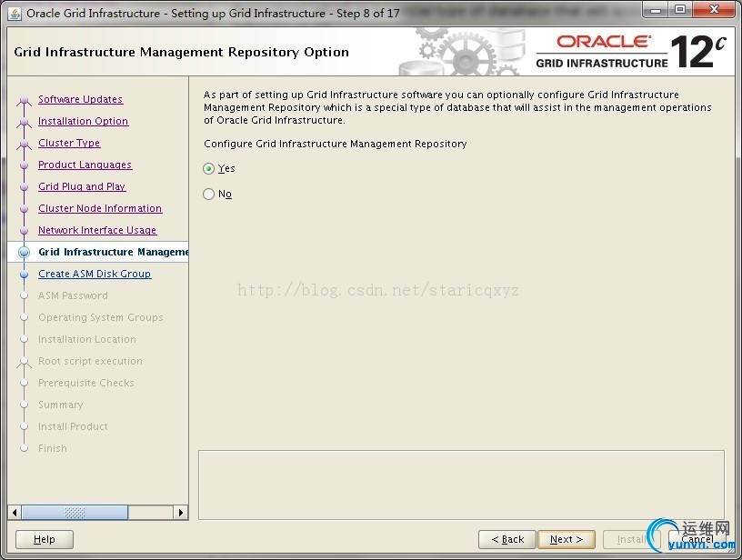The image size is (742, 560).
Task: Click the disabled ASM Password step
Action: coord(73,295)
